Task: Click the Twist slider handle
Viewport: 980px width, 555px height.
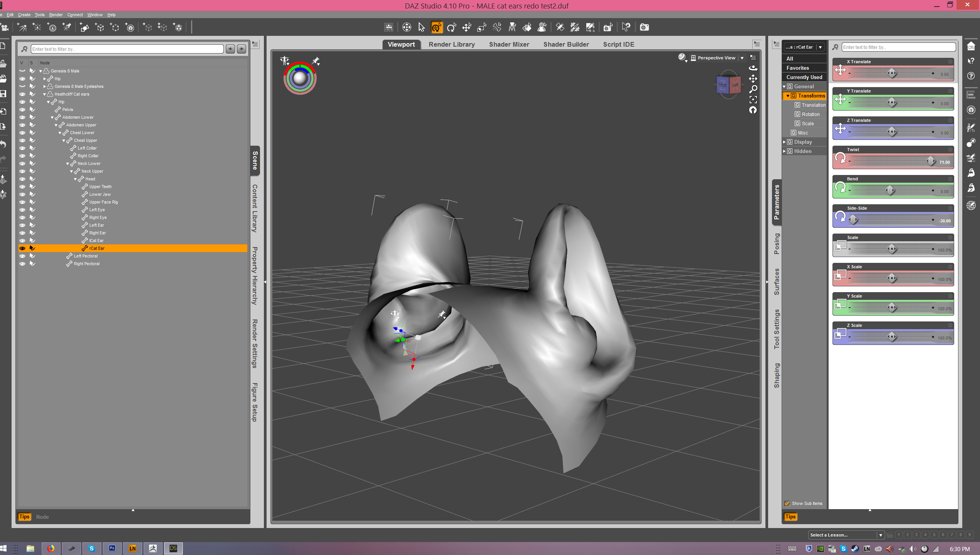Action: [x=931, y=161]
